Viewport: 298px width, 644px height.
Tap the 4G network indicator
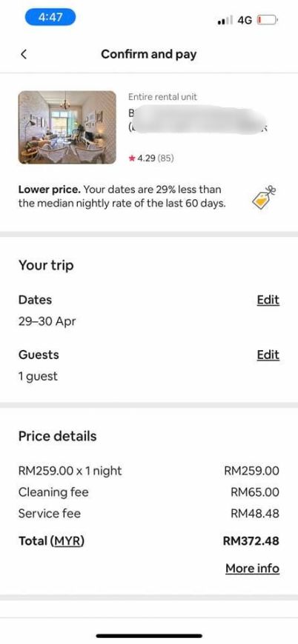tap(245, 20)
